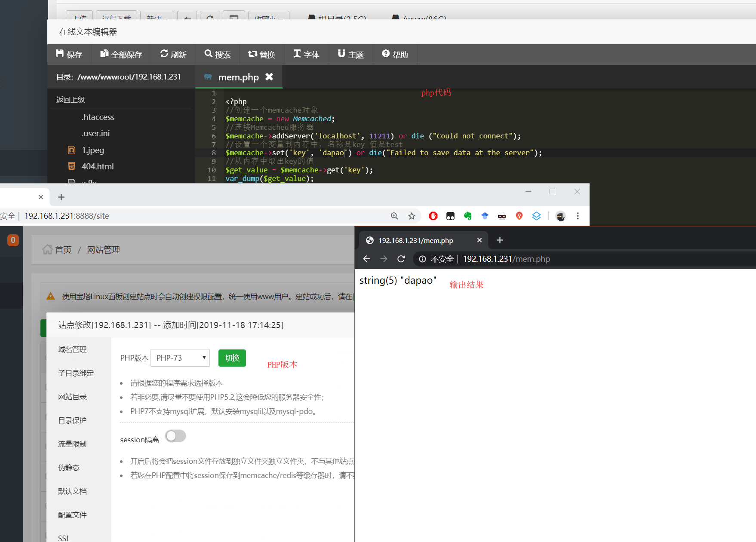Click Save in the online text editor toolbar

point(69,55)
